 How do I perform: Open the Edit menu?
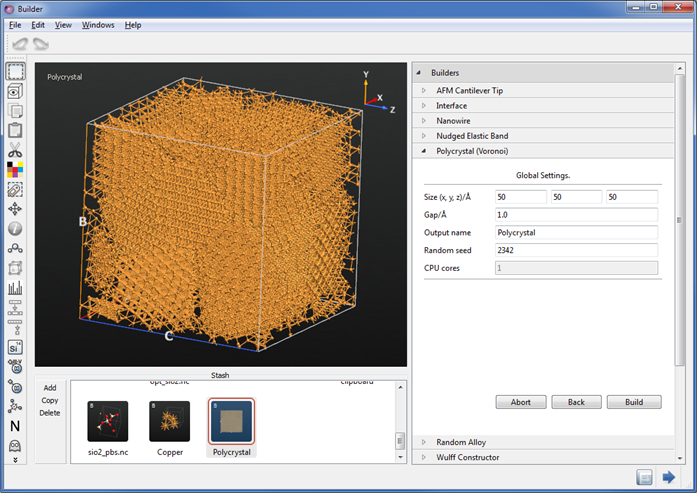click(x=38, y=25)
